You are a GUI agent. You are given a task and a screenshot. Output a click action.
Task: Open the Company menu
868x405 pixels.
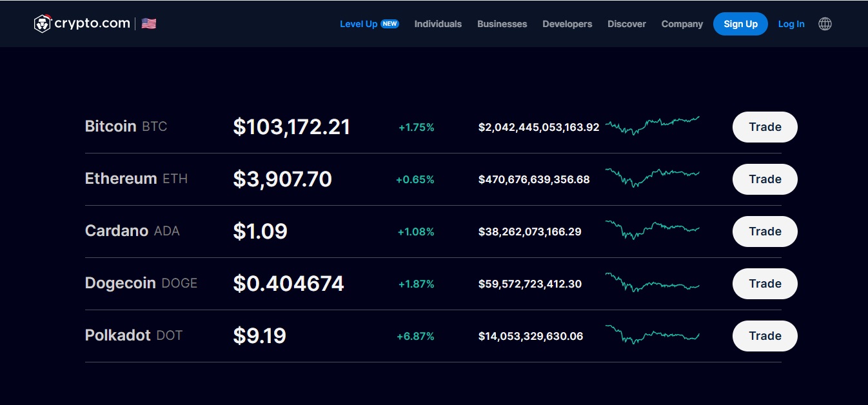pyautogui.click(x=682, y=24)
